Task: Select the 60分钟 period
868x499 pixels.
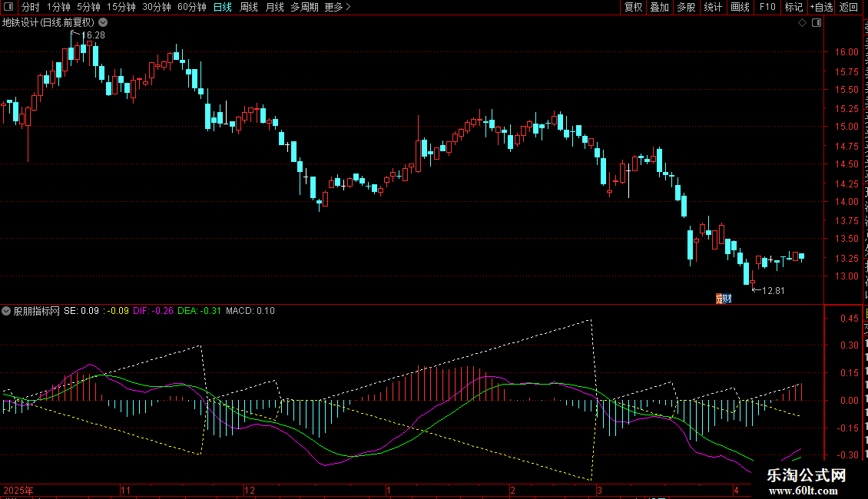Action: [191, 7]
